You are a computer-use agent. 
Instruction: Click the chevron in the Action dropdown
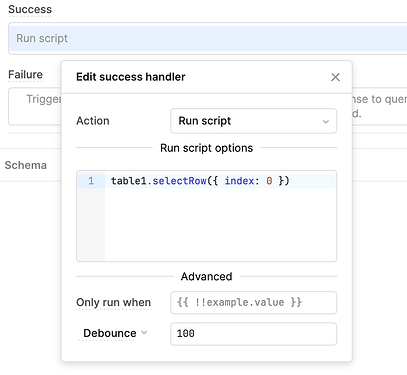click(x=326, y=121)
